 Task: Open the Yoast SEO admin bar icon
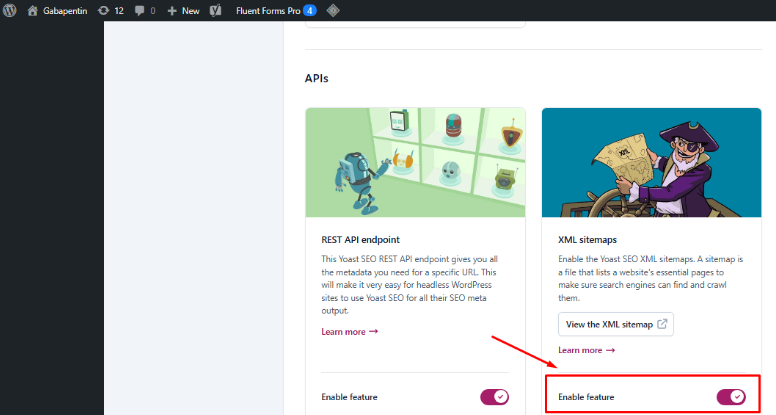tap(215, 10)
